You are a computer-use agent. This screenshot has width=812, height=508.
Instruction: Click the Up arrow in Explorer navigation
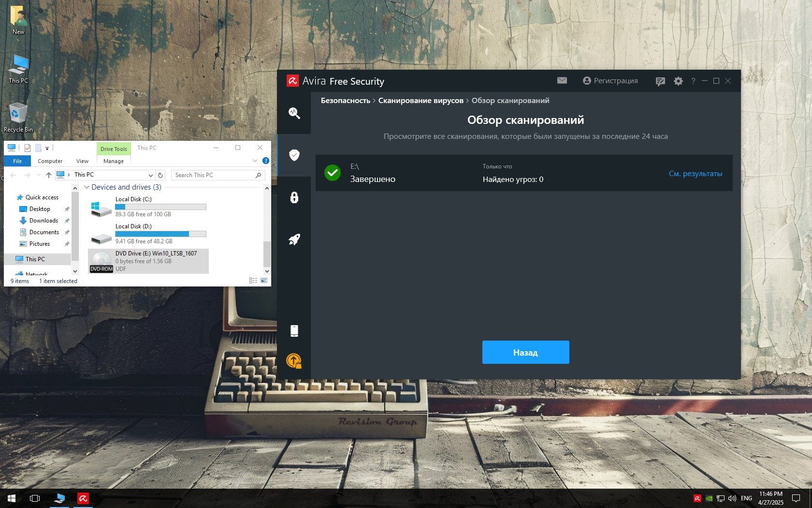click(x=48, y=175)
